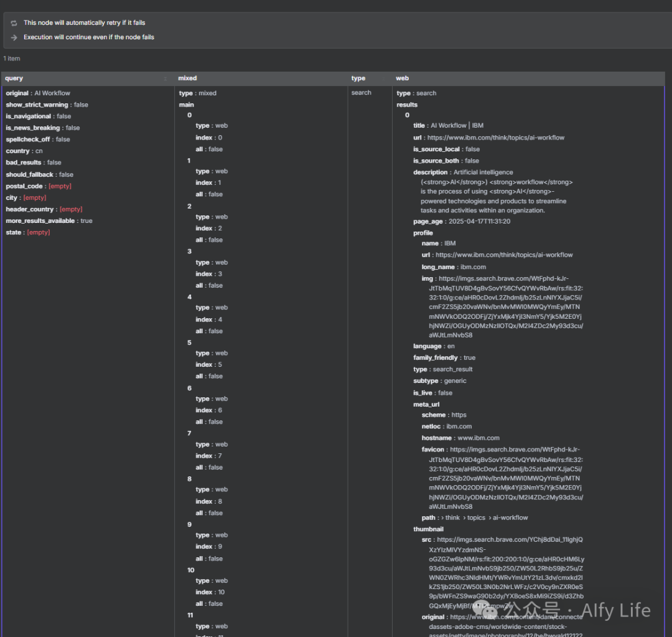Select the 'is_news_breaking : false' row
Image resolution: width=672 pixels, height=637 pixels.
coord(42,128)
